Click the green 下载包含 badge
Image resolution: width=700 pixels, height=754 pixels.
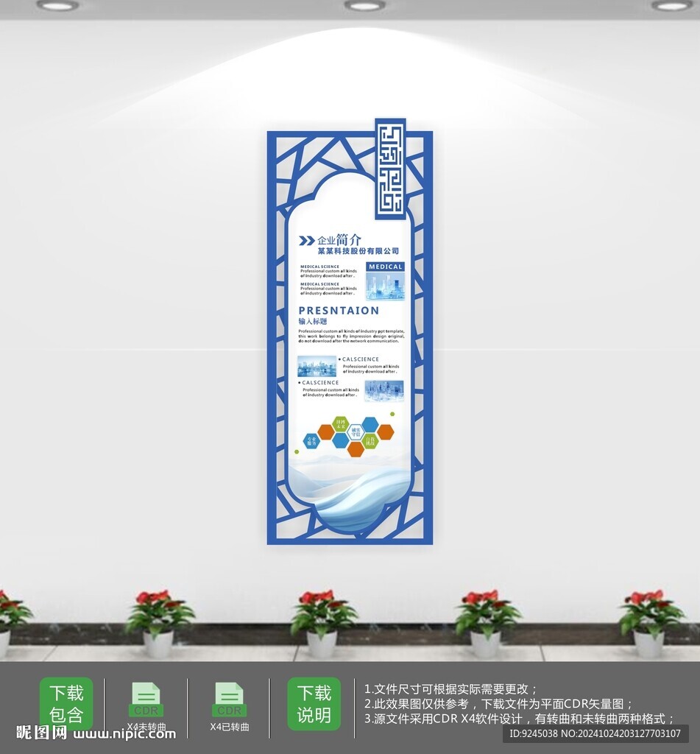click(66, 703)
